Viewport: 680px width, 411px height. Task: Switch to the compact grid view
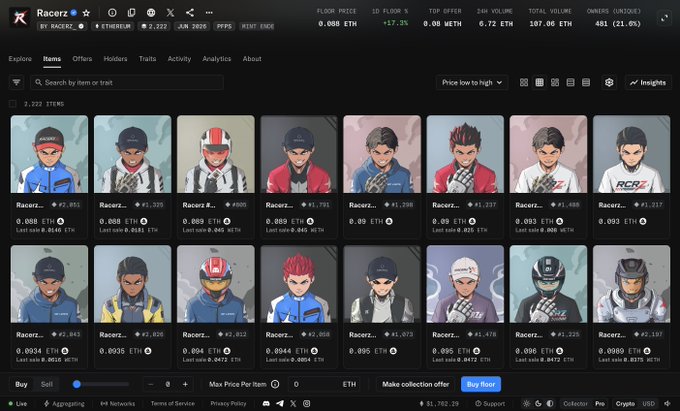coord(539,82)
